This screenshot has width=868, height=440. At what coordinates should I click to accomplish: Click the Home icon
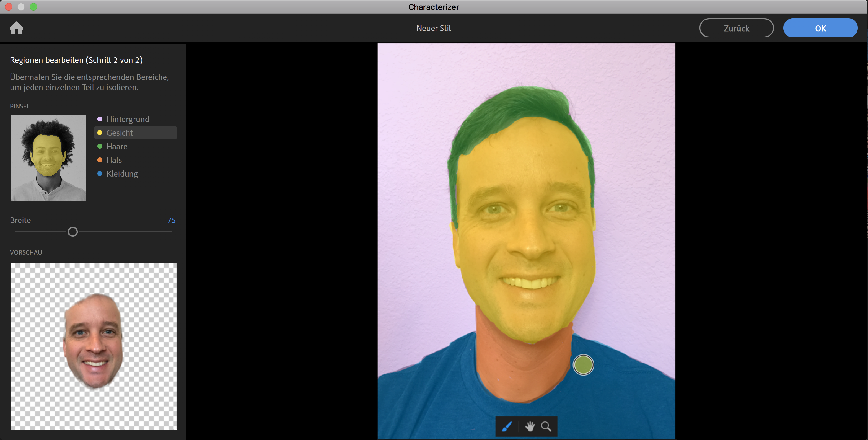16,28
